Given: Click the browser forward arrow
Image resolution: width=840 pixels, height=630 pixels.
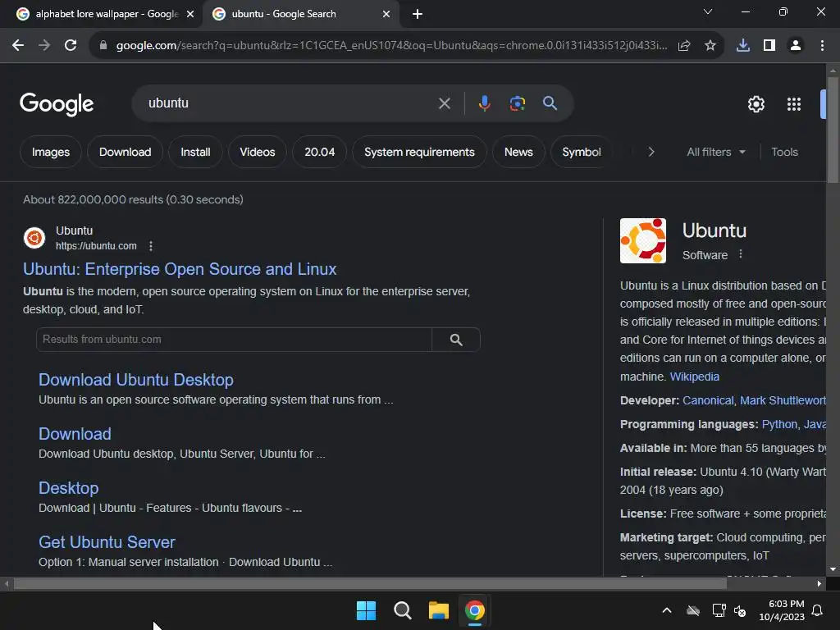Looking at the screenshot, I should 44,46.
